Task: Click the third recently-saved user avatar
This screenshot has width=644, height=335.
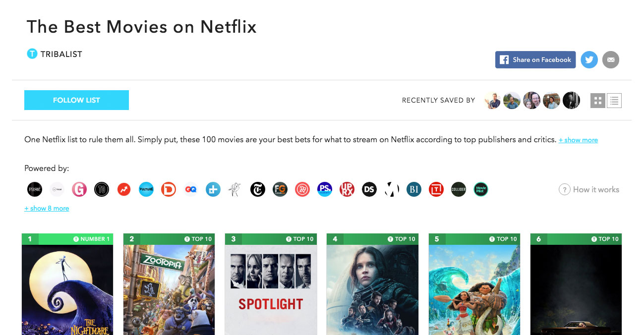Action: click(x=531, y=101)
